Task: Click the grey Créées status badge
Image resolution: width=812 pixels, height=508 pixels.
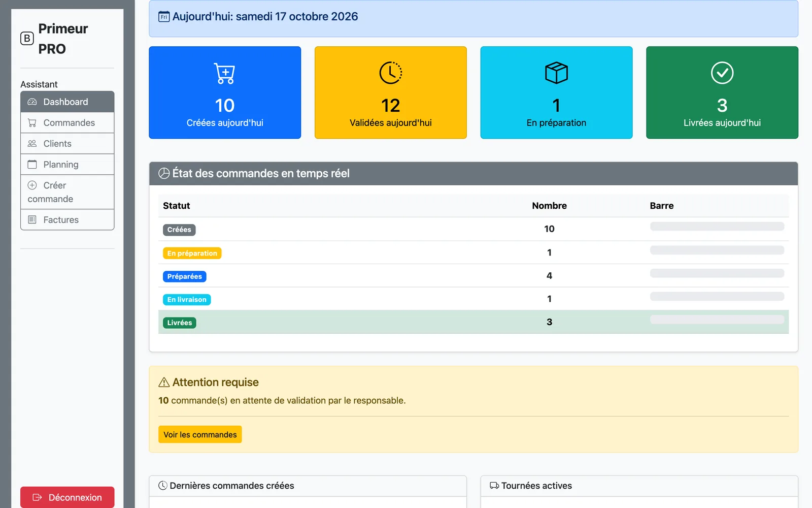Action: point(179,230)
